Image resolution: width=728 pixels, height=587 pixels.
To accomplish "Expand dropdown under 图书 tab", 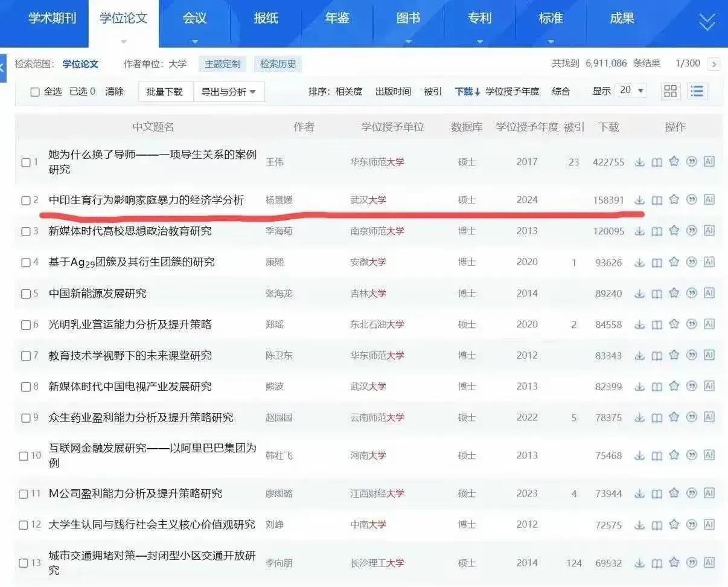I will pyautogui.click(x=409, y=41).
